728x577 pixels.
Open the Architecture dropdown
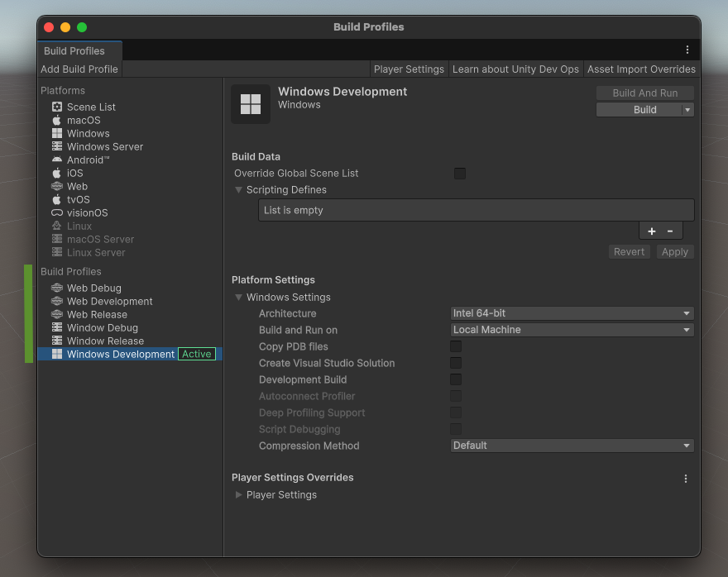point(572,313)
